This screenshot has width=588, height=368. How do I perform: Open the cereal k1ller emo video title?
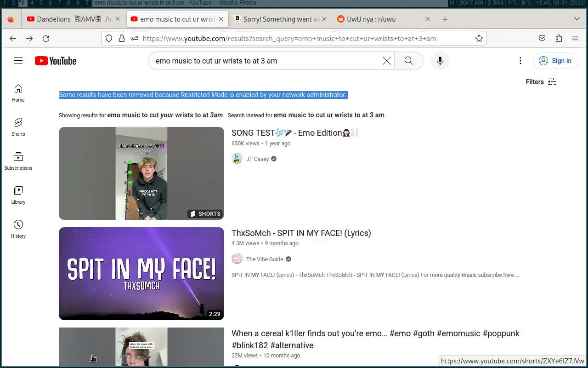(x=375, y=339)
